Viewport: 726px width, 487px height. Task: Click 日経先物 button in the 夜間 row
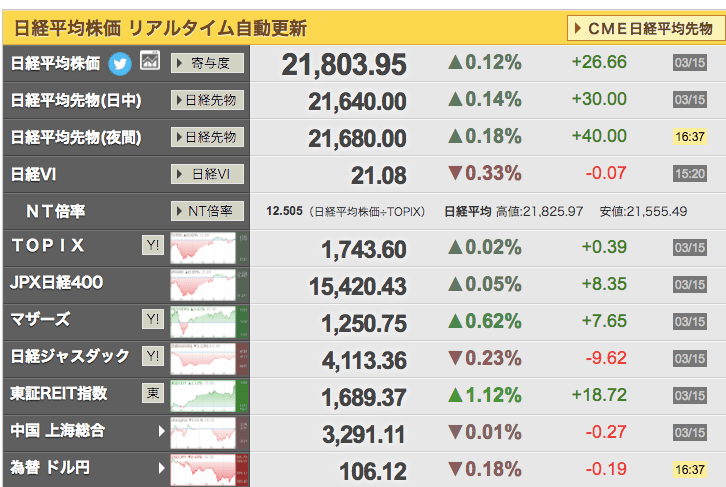click(x=207, y=137)
